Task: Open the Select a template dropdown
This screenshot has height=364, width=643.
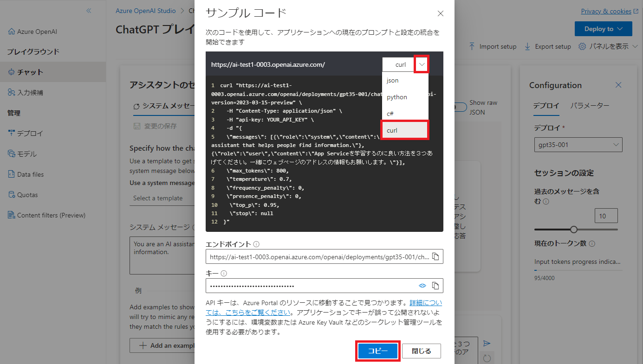Action: [162, 198]
